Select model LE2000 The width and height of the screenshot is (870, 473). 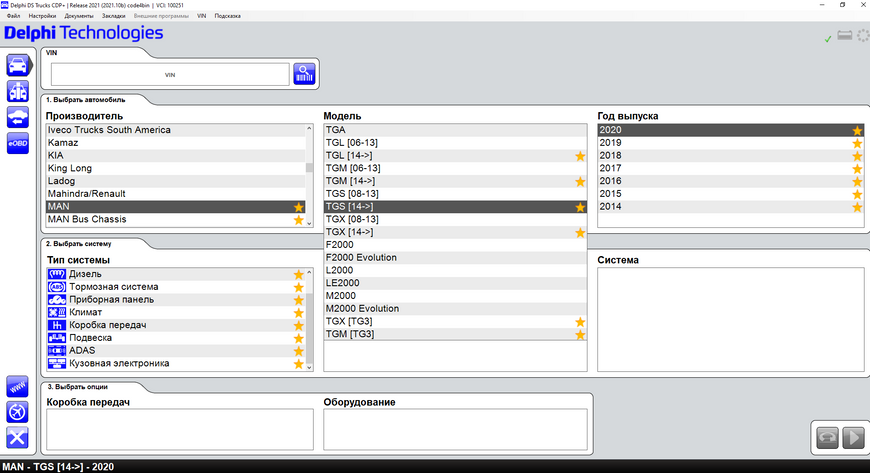click(455, 283)
